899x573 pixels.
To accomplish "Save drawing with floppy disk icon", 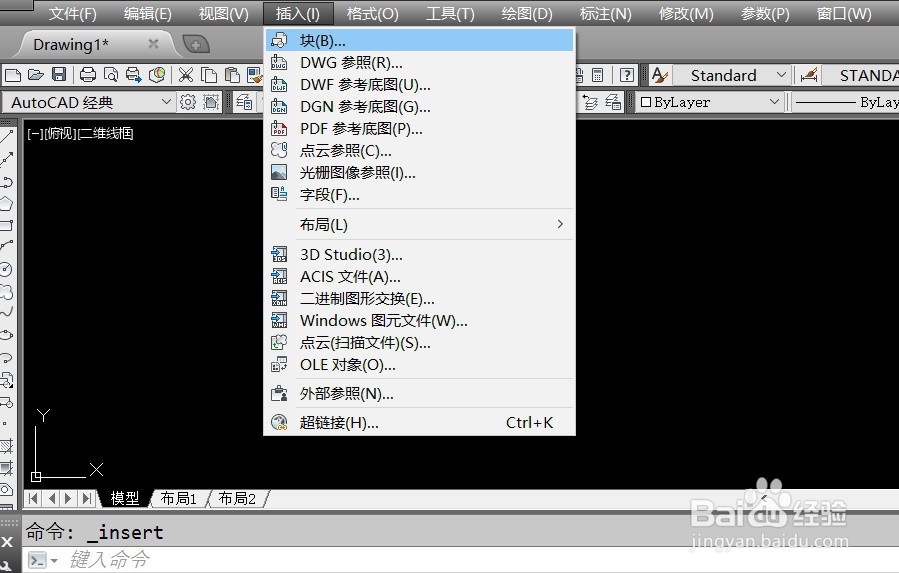I will 59,75.
